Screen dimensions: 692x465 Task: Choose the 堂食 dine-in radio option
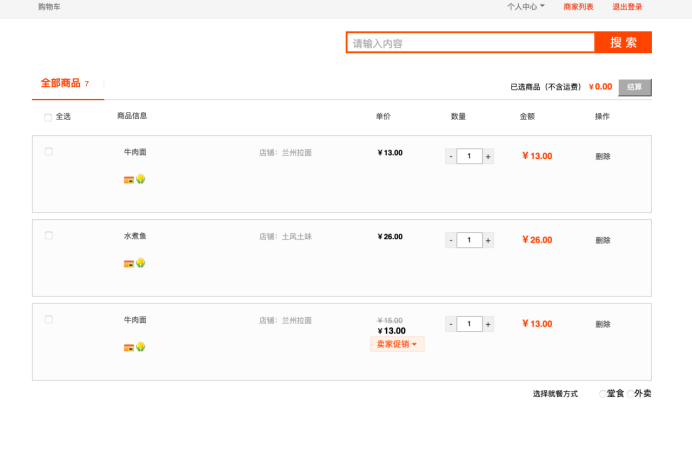click(603, 394)
